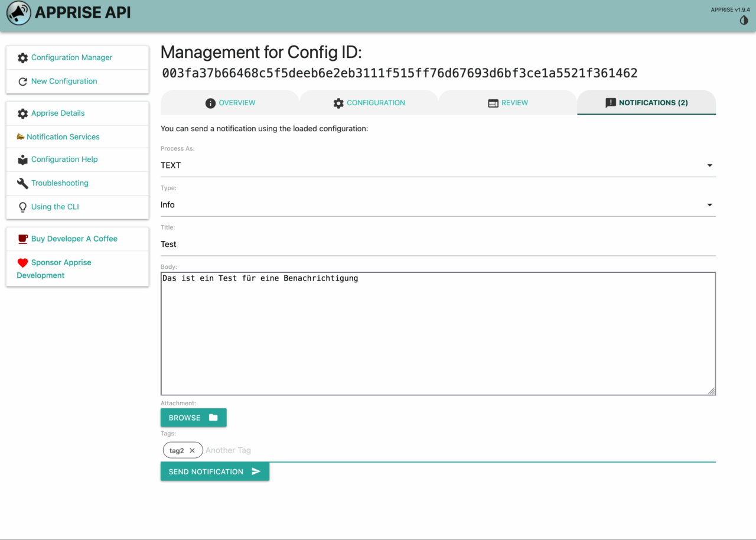Click the gear icon on Configuration tab
The height and width of the screenshot is (540, 756).
click(338, 103)
